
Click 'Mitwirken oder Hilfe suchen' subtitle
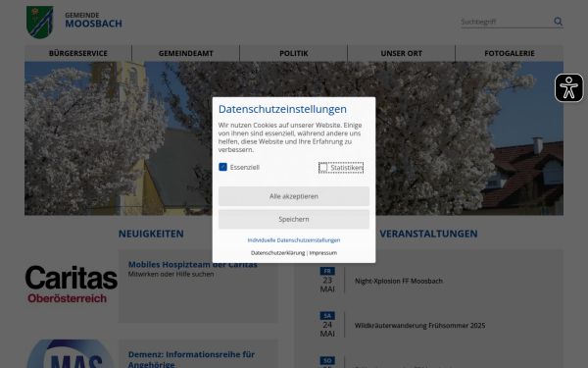(x=171, y=274)
